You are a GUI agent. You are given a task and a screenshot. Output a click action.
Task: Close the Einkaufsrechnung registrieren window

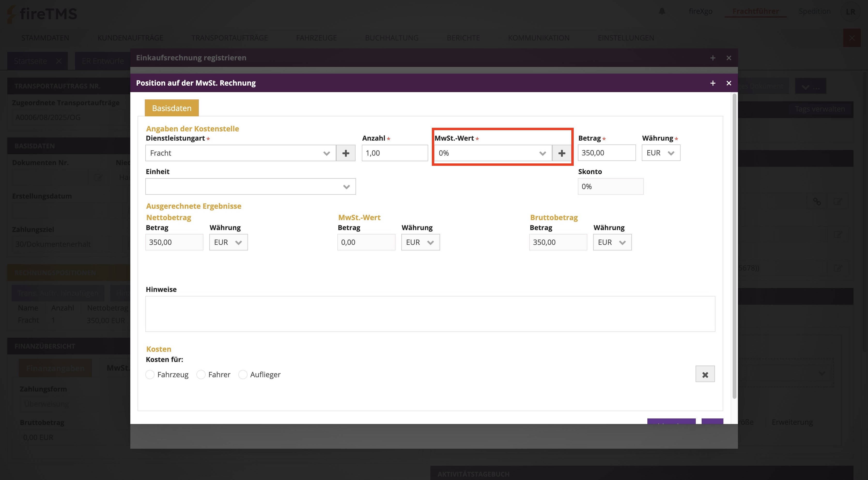coord(729,58)
